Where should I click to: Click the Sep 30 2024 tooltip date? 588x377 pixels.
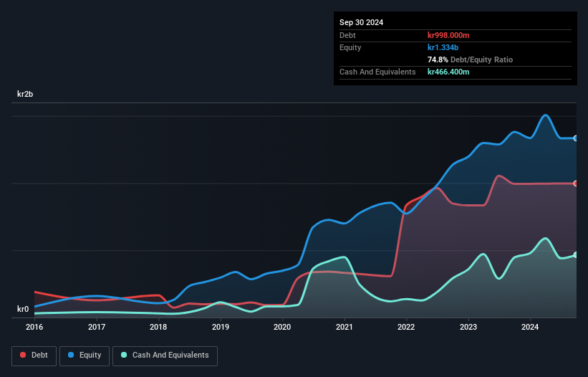[x=362, y=22]
